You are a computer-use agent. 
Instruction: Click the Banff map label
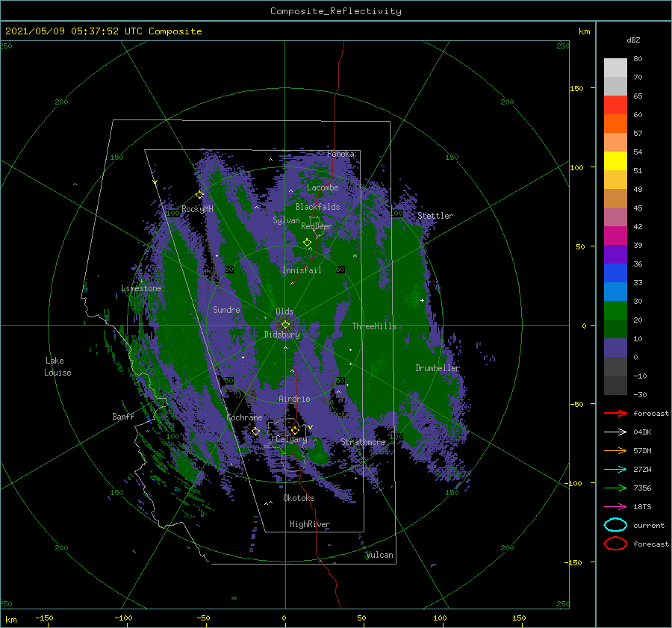[123, 416]
